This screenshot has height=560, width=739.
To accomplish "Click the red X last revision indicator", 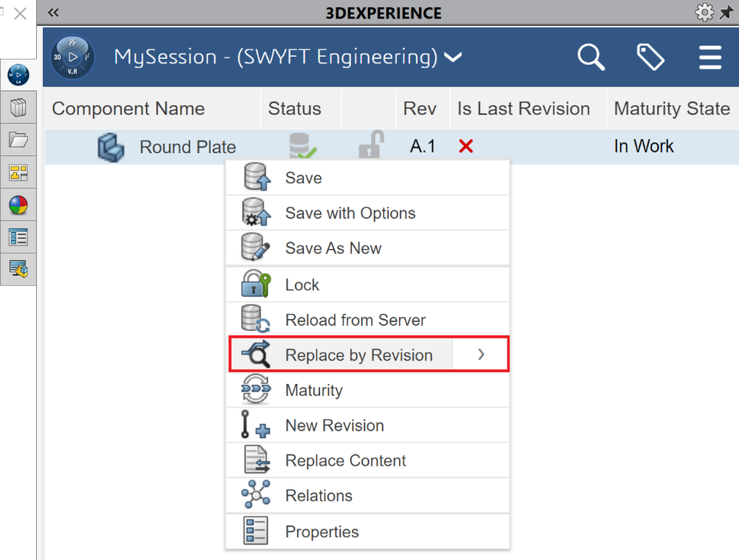I will 466,146.
